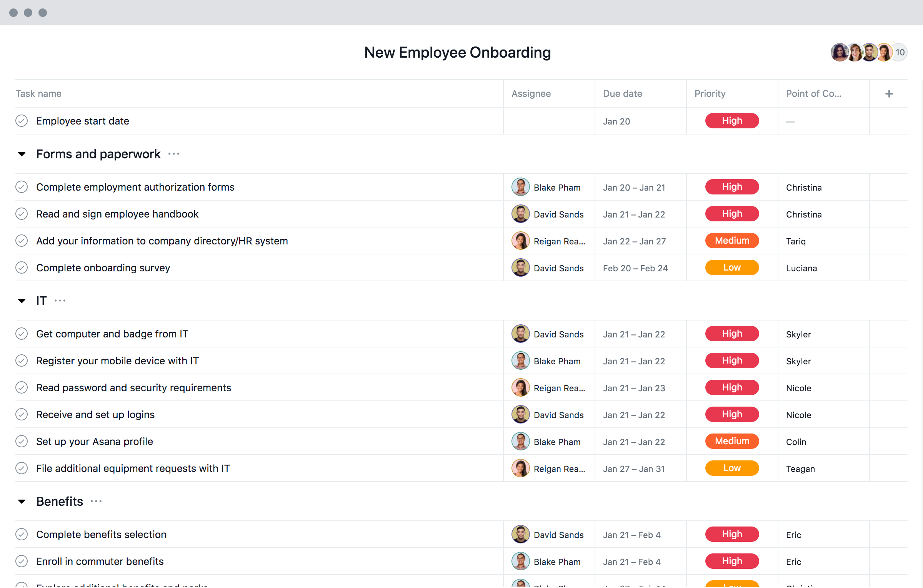Click the options icon next to IT section
The image size is (923, 588).
pos(60,301)
